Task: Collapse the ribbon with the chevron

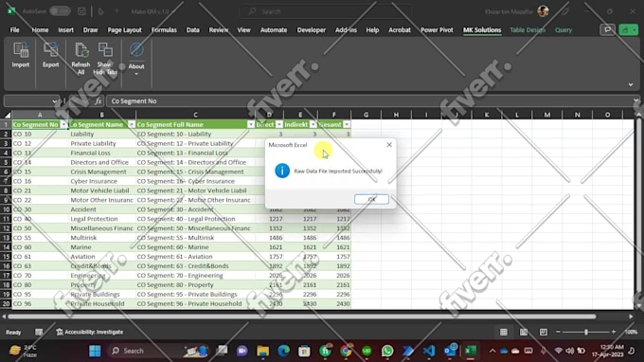Action: (x=631, y=84)
